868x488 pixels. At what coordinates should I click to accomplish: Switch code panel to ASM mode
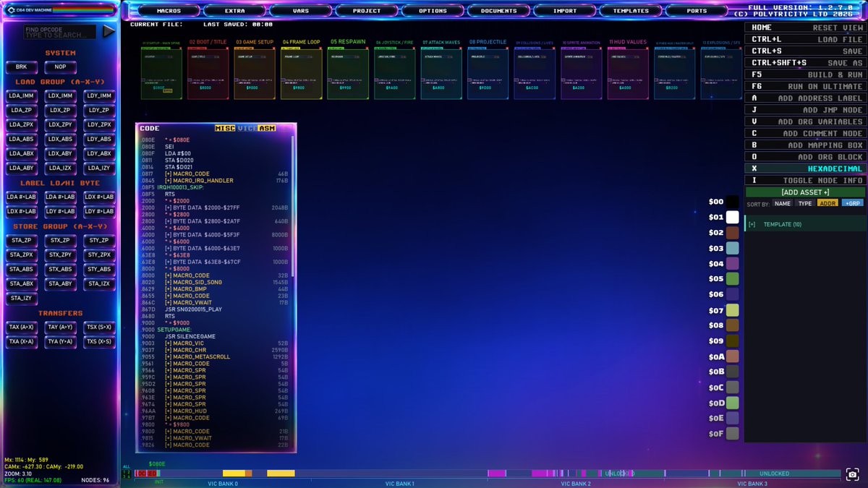click(267, 128)
